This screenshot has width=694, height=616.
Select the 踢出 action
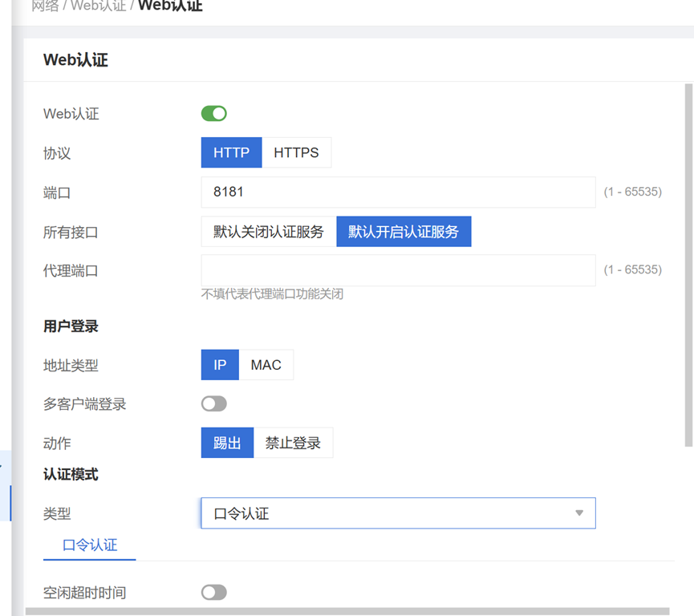coord(227,443)
